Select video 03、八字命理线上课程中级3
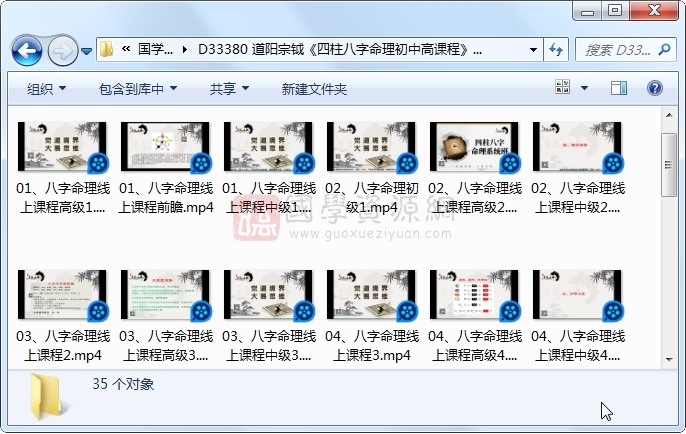 269,316
